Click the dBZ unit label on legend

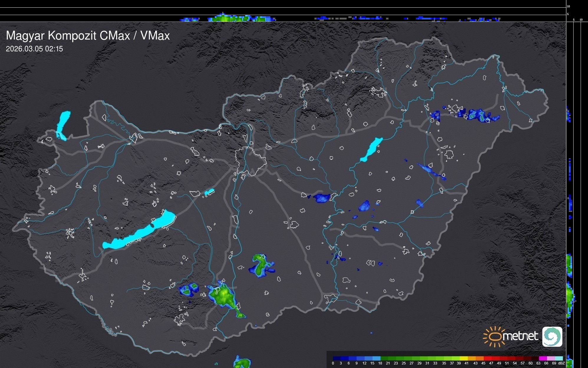pos(562,363)
